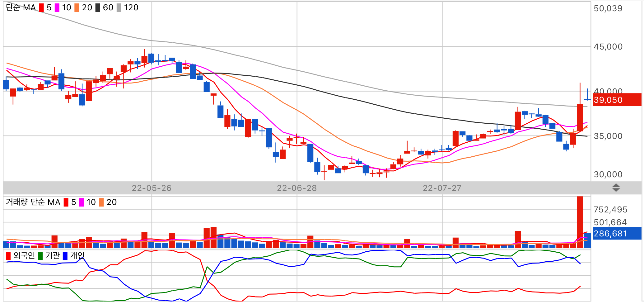The width and height of the screenshot is (644, 304).
Task: Click the 30,000 price axis label
Action: pyautogui.click(x=608, y=174)
